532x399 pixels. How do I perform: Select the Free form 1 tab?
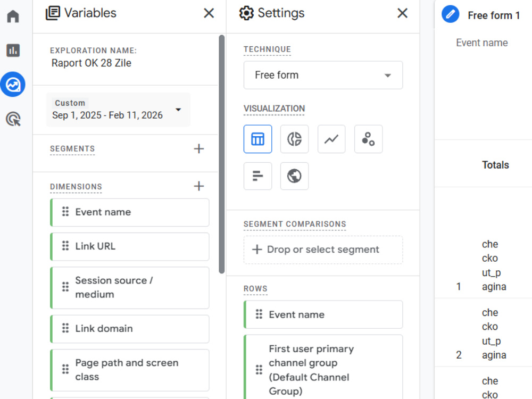(x=493, y=15)
